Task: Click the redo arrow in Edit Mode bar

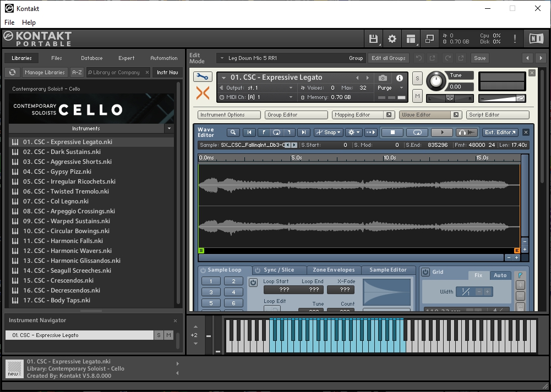Action: pyautogui.click(x=448, y=58)
